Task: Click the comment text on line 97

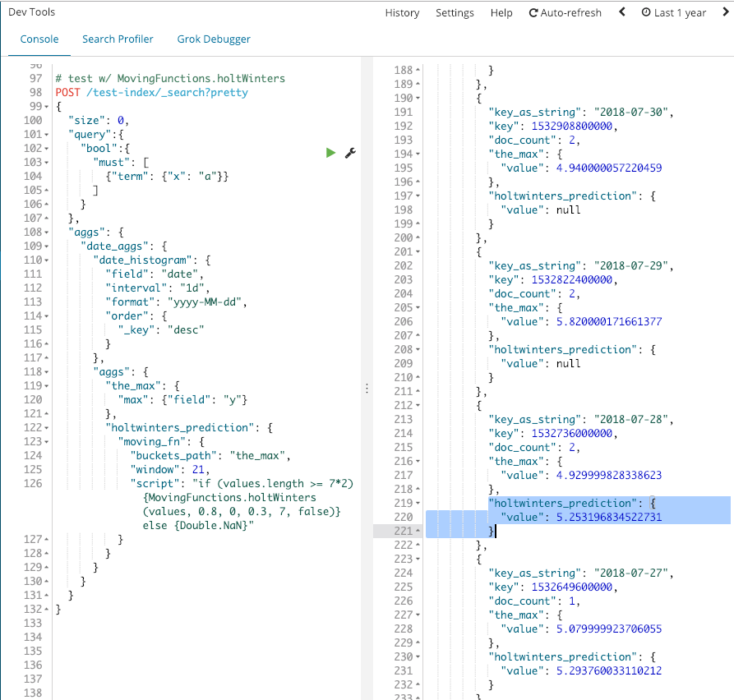Action: point(170,78)
